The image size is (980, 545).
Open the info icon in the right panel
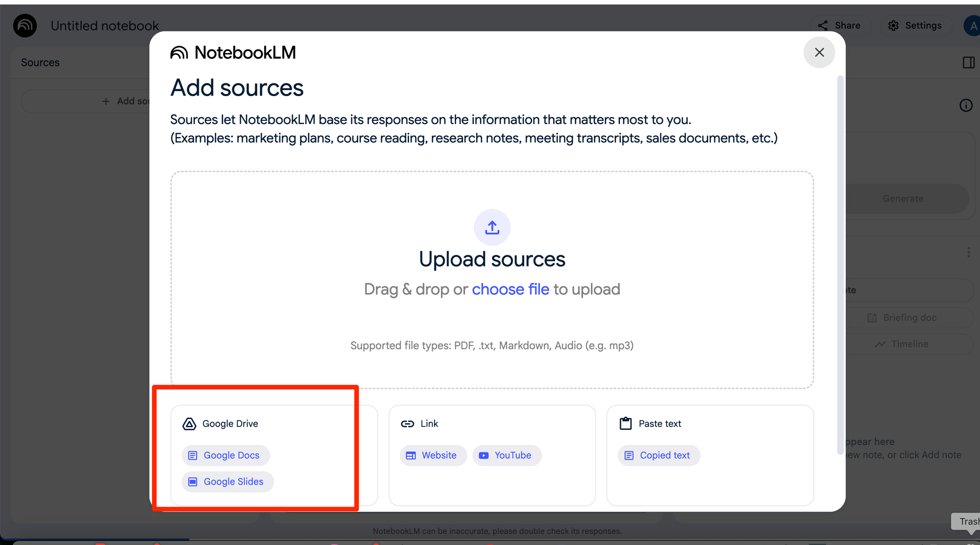click(965, 105)
